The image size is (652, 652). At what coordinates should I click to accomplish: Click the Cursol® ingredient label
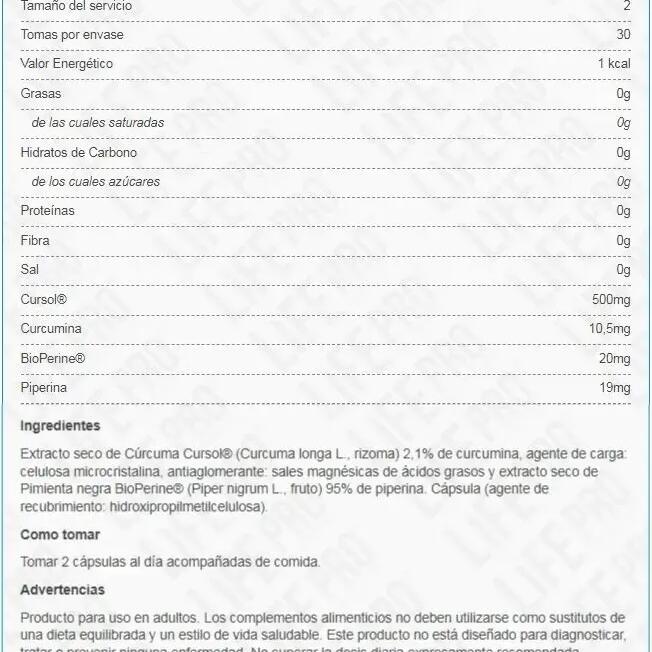pos(43,299)
